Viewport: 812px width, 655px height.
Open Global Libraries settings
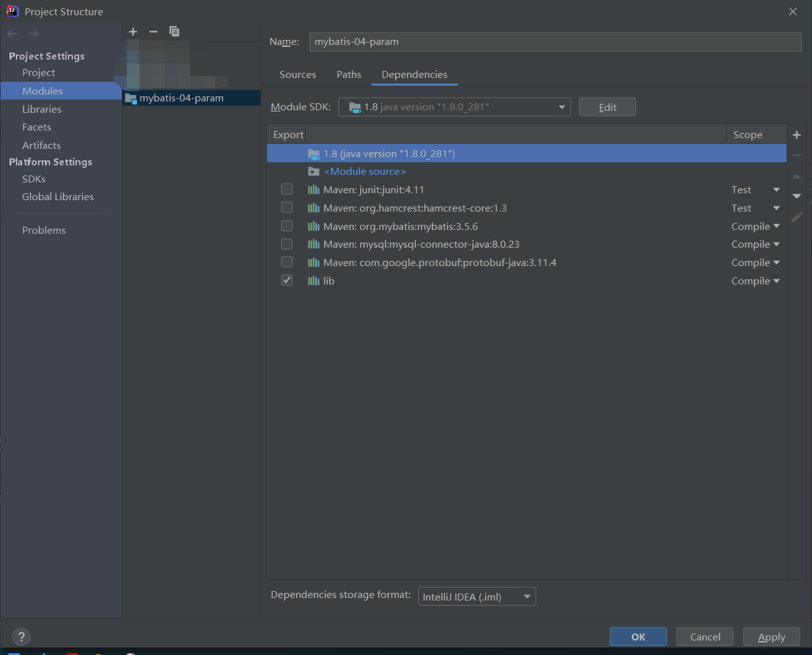click(58, 197)
